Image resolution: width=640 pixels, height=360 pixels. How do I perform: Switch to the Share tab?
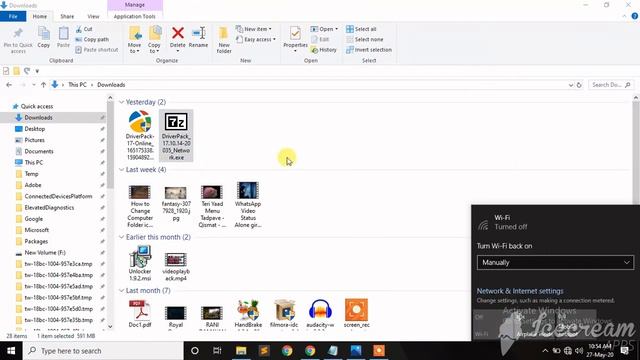click(67, 16)
